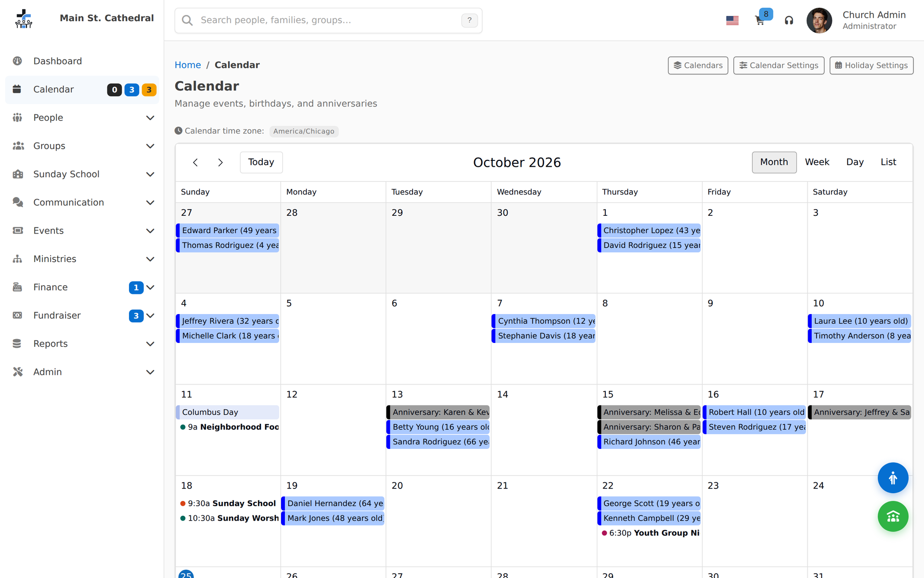This screenshot has width=924, height=578.
Task: Click the blue accessibility floating button
Action: [893, 478]
